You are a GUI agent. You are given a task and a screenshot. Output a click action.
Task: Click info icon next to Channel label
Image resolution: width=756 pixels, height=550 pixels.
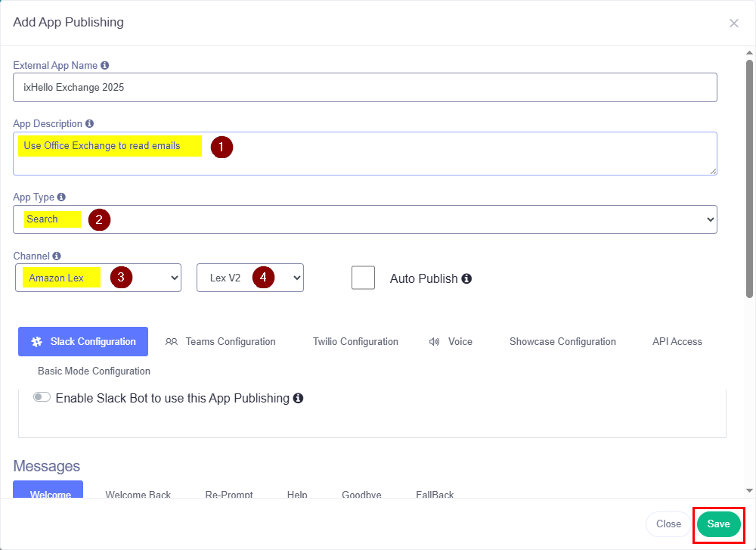click(x=57, y=256)
